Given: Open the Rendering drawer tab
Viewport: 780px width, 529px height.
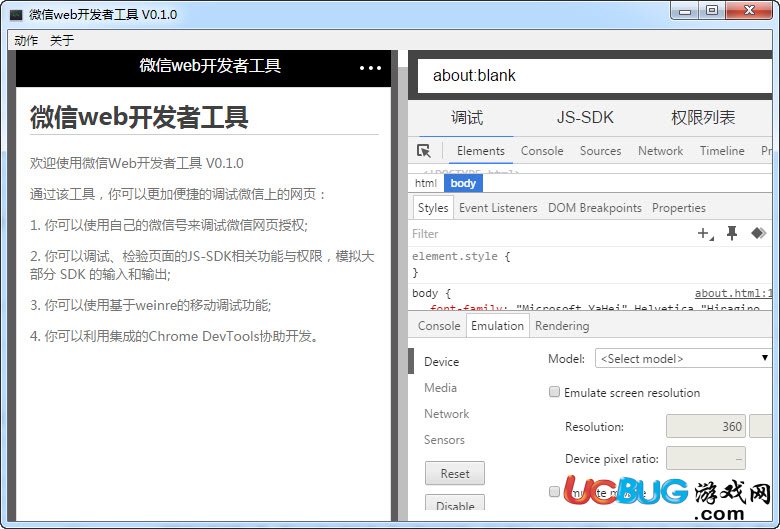Looking at the screenshot, I should (562, 326).
